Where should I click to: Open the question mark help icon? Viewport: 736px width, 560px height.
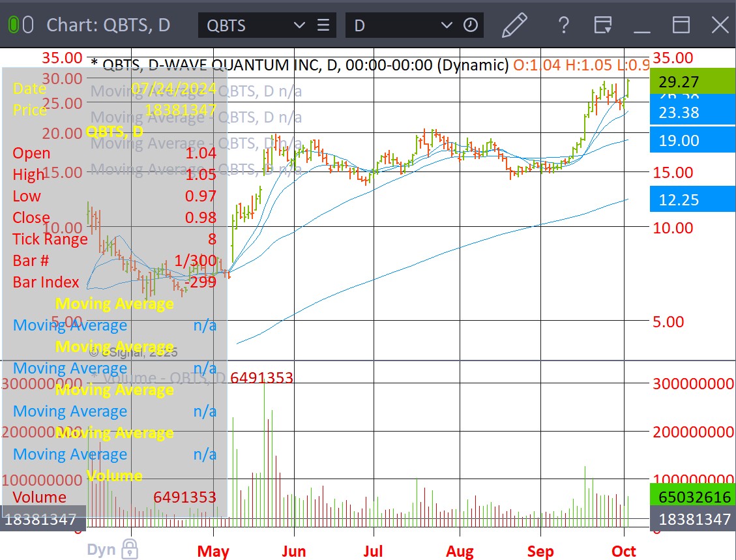(x=563, y=25)
